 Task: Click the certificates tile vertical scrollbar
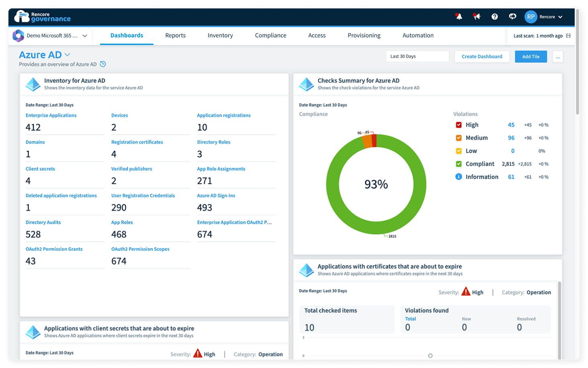pyautogui.click(x=559, y=319)
